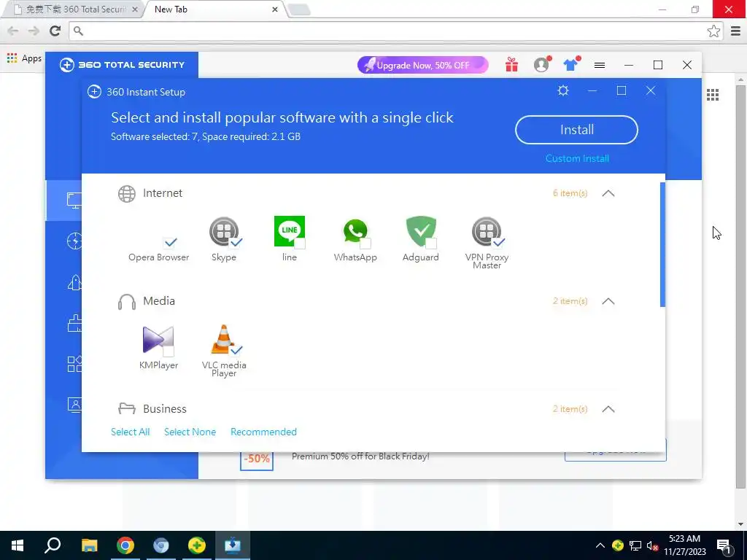
Task: Open File Explorer from the taskbar
Action: click(89, 545)
